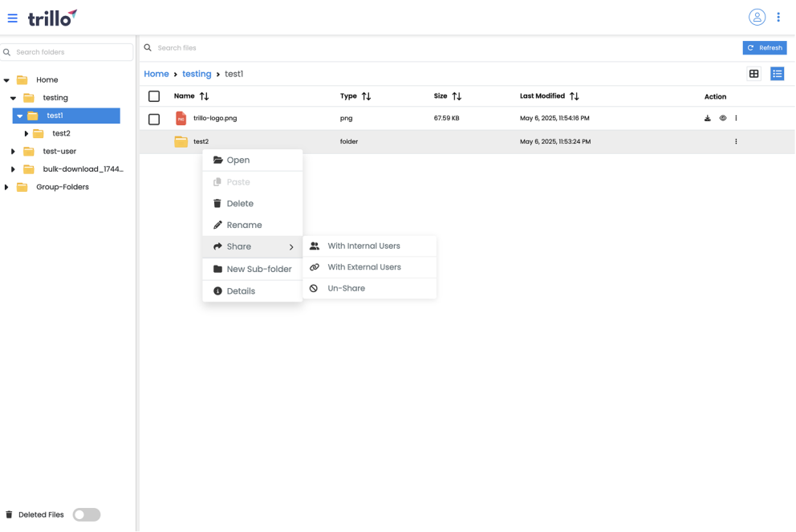Image resolution: width=796 pixels, height=532 pixels.
Task: Click the Home folder icon in tree
Action: pos(22,80)
